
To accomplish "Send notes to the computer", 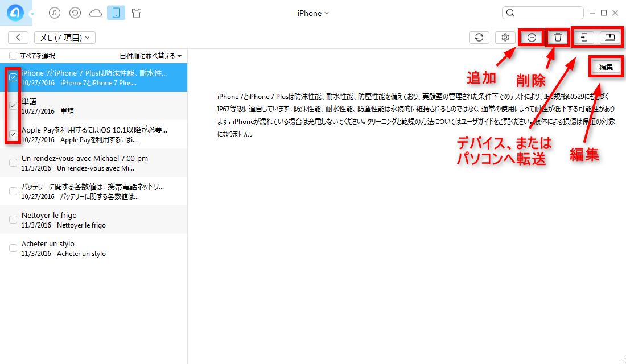I will tap(610, 38).
